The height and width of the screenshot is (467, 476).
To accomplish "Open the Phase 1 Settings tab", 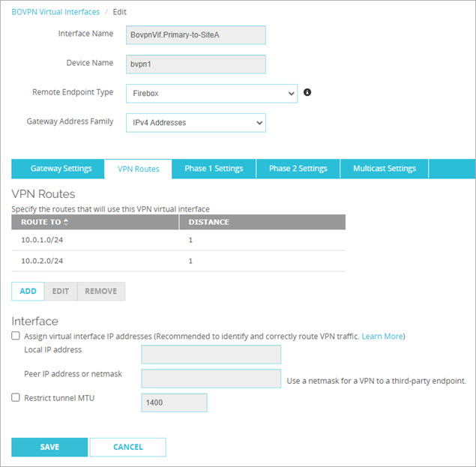I will click(214, 169).
